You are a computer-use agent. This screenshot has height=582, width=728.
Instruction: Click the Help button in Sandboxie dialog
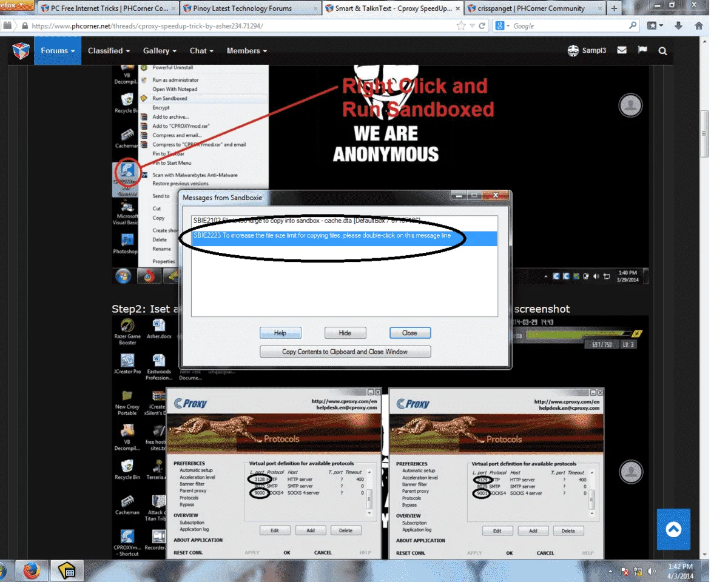click(x=280, y=333)
